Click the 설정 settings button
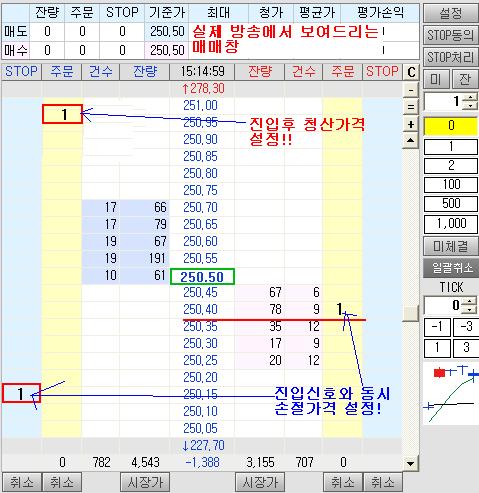 tap(451, 14)
